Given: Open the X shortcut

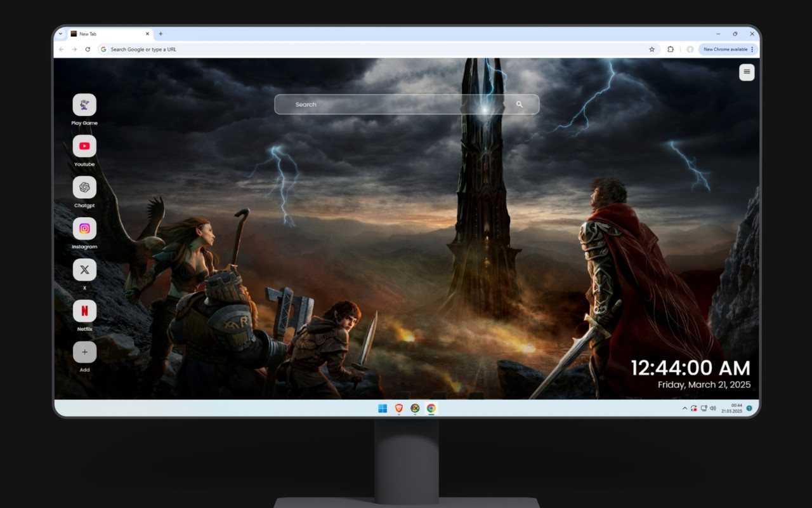Looking at the screenshot, I should pyautogui.click(x=84, y=269).
